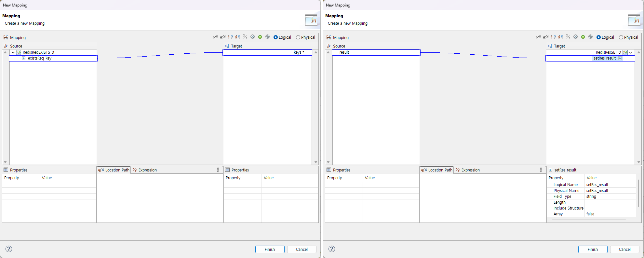This screenshot has width=644, height=258.
Task: Select existsReq_key field in source tree
Action: tap(40, 58)
